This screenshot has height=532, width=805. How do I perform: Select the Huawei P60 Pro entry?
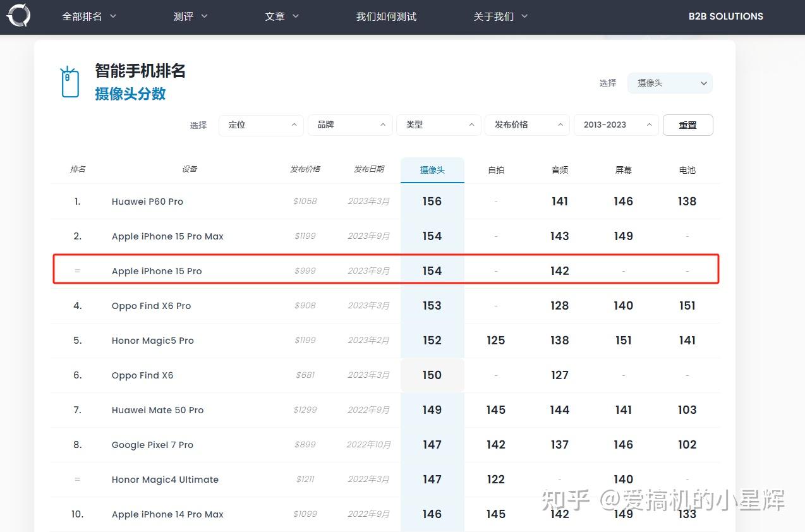point(147,201)
